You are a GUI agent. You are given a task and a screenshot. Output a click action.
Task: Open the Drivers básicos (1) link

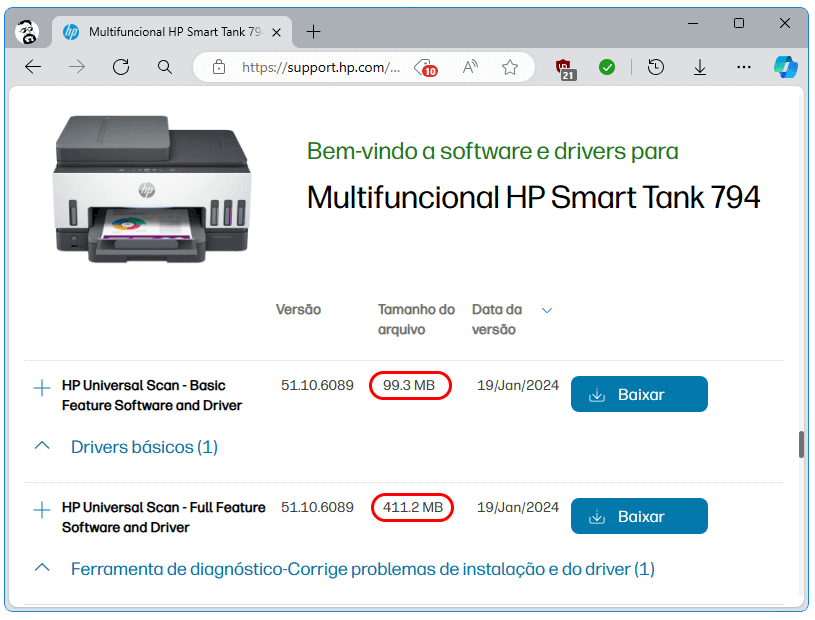pos(144,447)
